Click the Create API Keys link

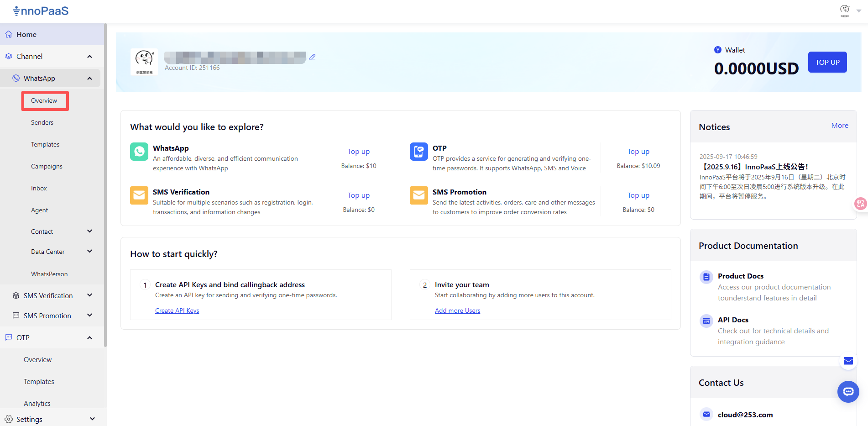[177, 310]
